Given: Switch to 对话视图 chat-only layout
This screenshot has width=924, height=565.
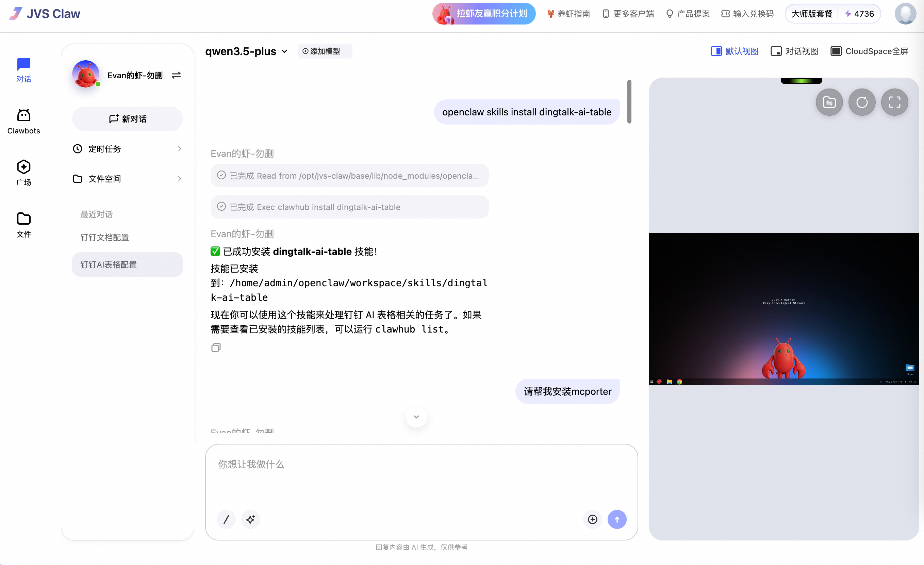Looking at the screenshot, I should pyautogui.click(x=794, y=51).
